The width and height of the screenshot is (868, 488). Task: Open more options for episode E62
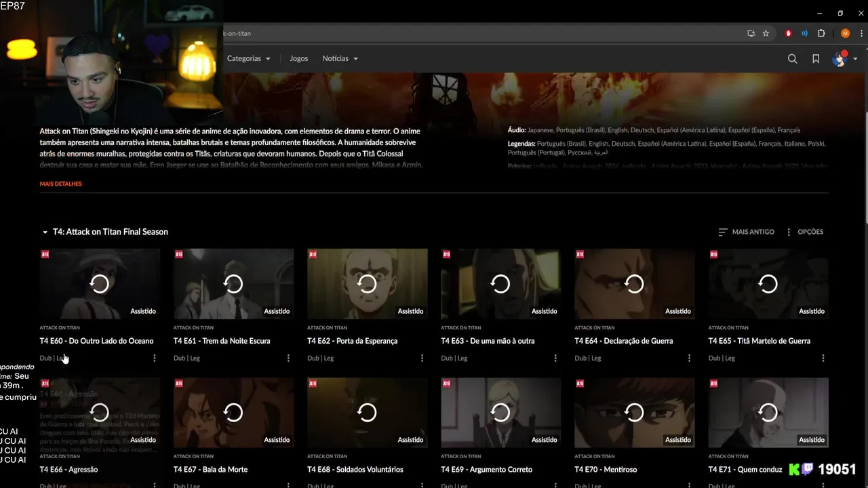422,358
